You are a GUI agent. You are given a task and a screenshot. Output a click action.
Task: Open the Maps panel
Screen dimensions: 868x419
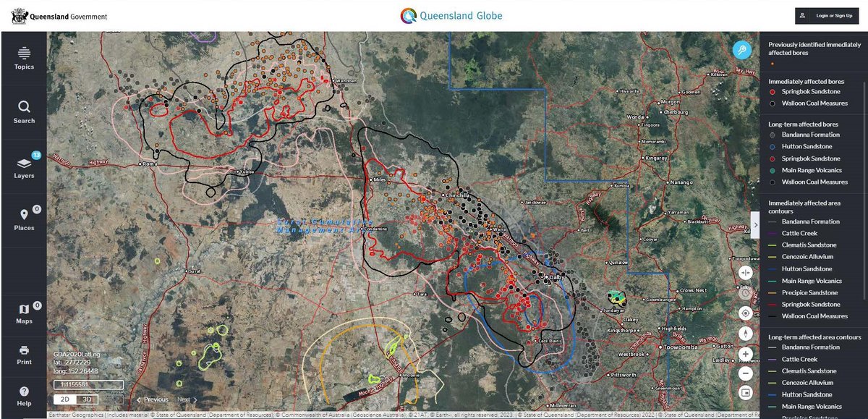coord(24,313)
